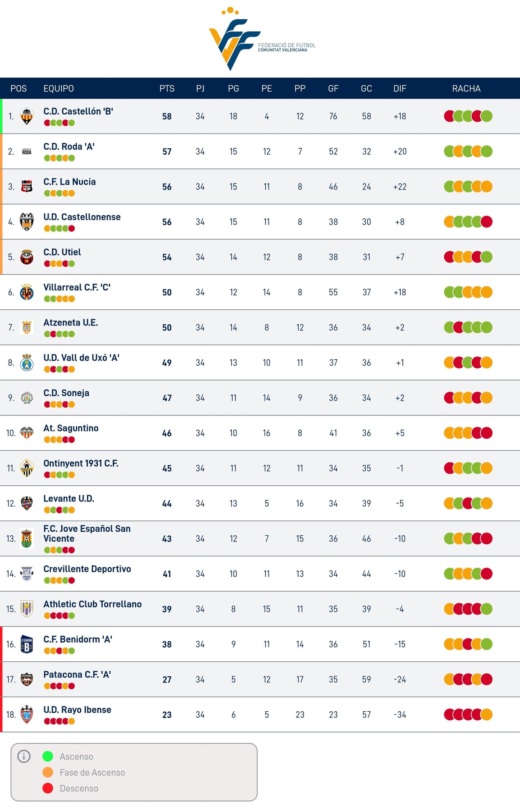Click the C.D. Castellón 'B' crest
This screenshot has height=812, width=520.
pos(27,116)
